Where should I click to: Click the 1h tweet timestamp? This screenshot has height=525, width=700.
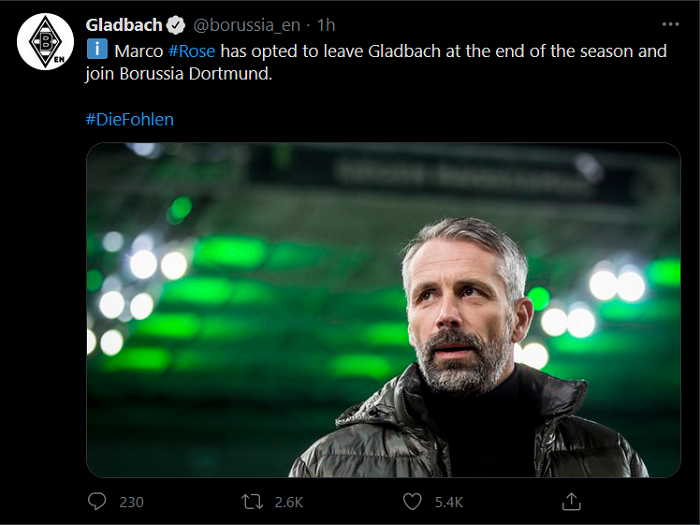(x=325, y=25)
